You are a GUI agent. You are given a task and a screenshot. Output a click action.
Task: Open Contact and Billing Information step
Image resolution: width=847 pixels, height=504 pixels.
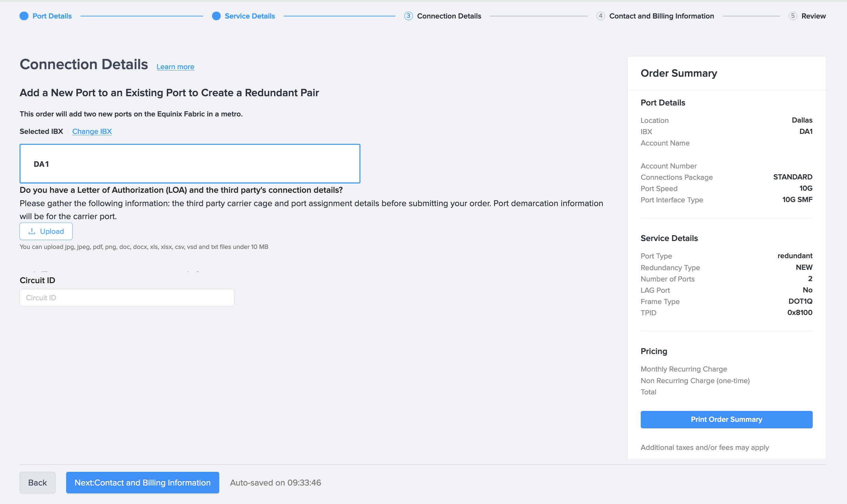662,16
